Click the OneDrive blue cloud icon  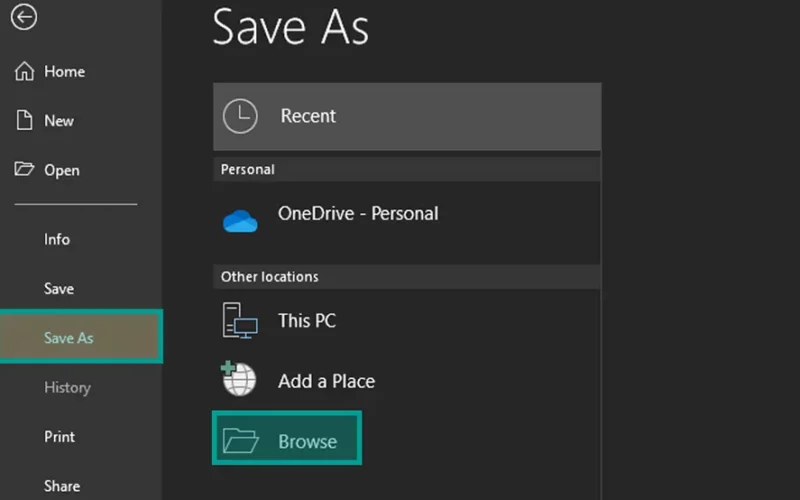point(240,221)
